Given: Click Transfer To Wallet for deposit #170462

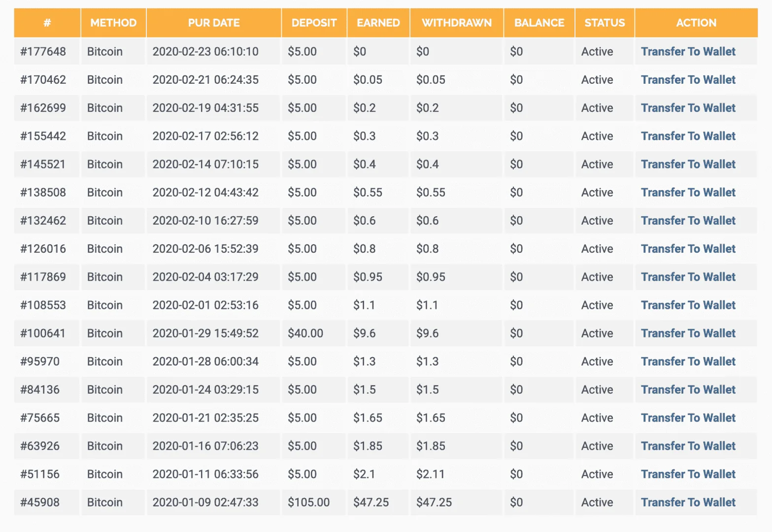Looking at the screenshot, I should pyautogui.click(x=688, y=80).
